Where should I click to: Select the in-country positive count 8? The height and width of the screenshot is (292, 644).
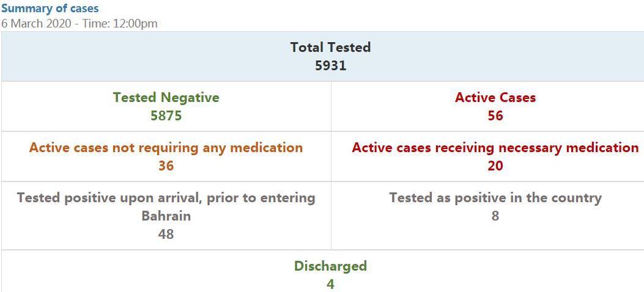pos(495,216)
